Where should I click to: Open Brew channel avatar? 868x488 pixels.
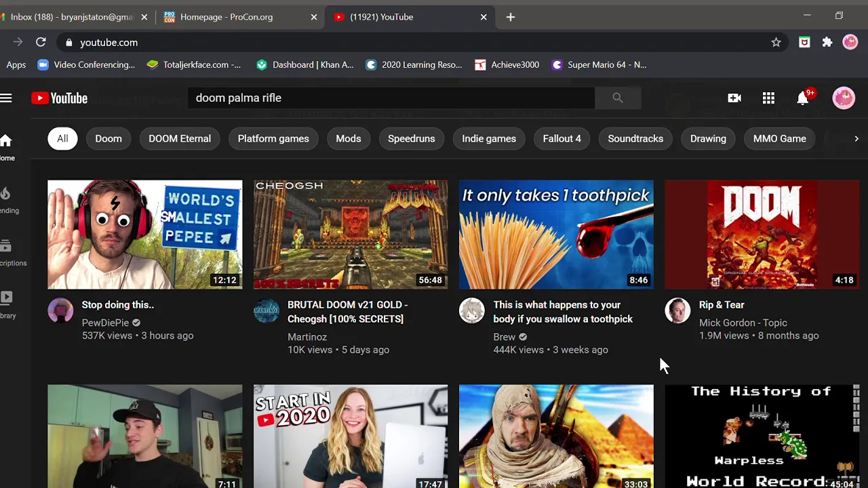[x=472, y=311]
